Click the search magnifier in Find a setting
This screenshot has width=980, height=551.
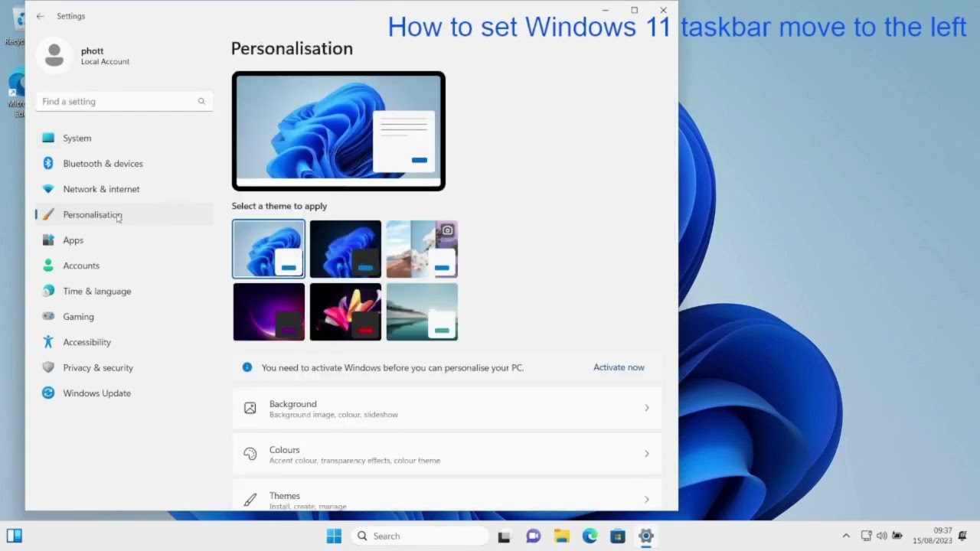(x=201, y=101)
